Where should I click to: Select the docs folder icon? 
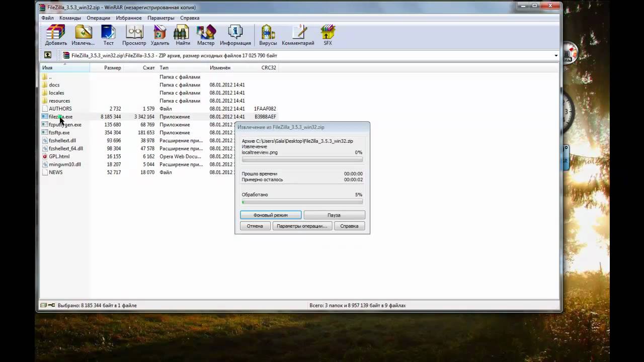coord(44,85)
